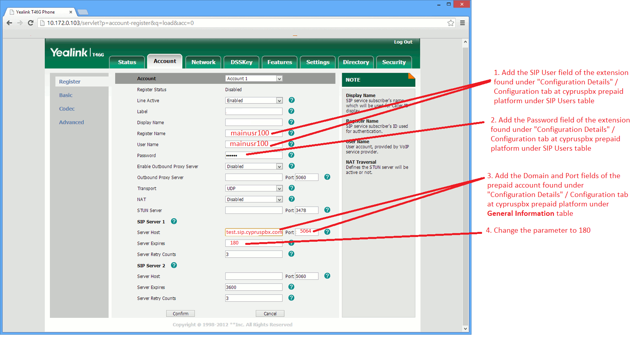Open the Chrome menu hamburger icon
The width and height of the screenshot is (644, 361).
tap(462, 23)
